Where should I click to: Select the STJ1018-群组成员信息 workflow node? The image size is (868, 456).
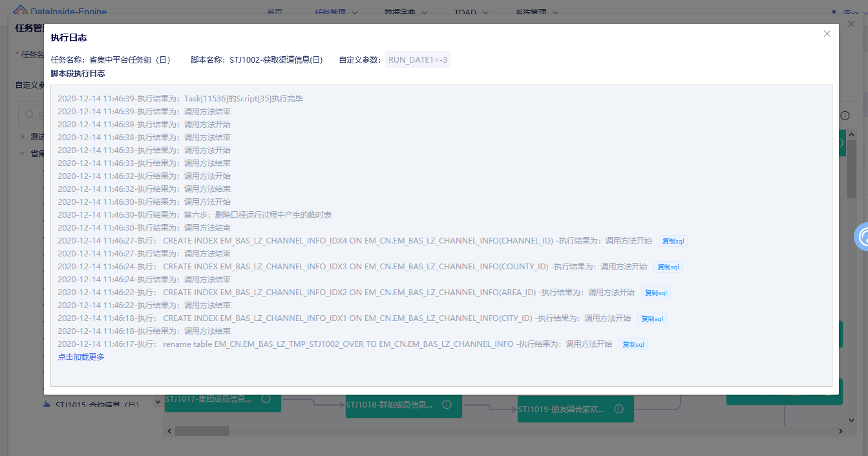404,406
